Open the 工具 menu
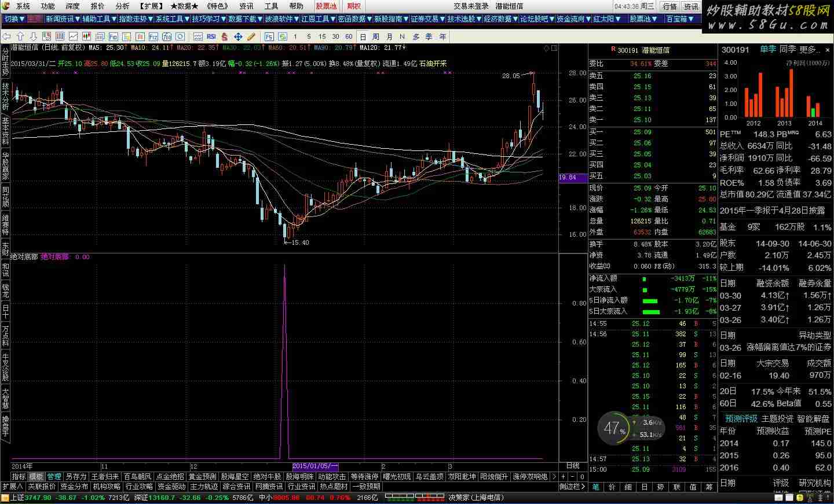Image resolution: width=834 pixels, height=504 pixels. 271,6
